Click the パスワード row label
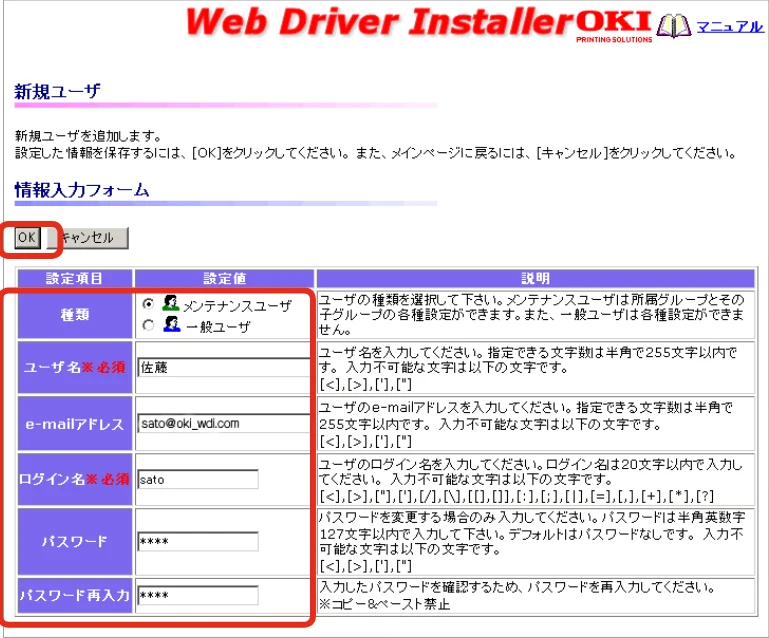The image size is (769, 638). click(75, 541)
